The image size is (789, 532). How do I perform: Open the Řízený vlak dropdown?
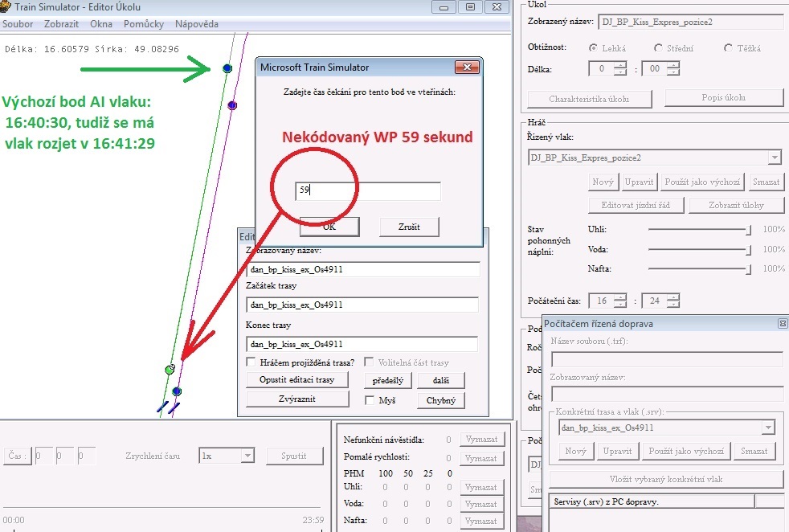click(x=774, y=158)
